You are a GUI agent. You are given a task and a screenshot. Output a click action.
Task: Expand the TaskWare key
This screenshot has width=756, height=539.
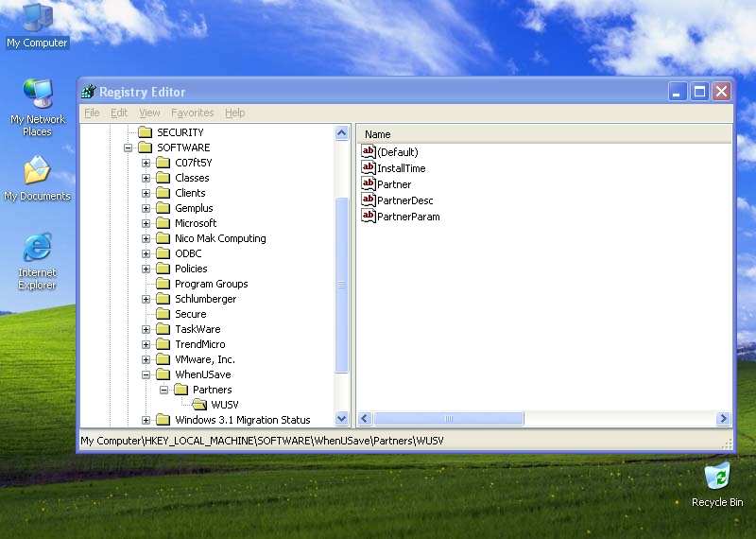point(146,330)
